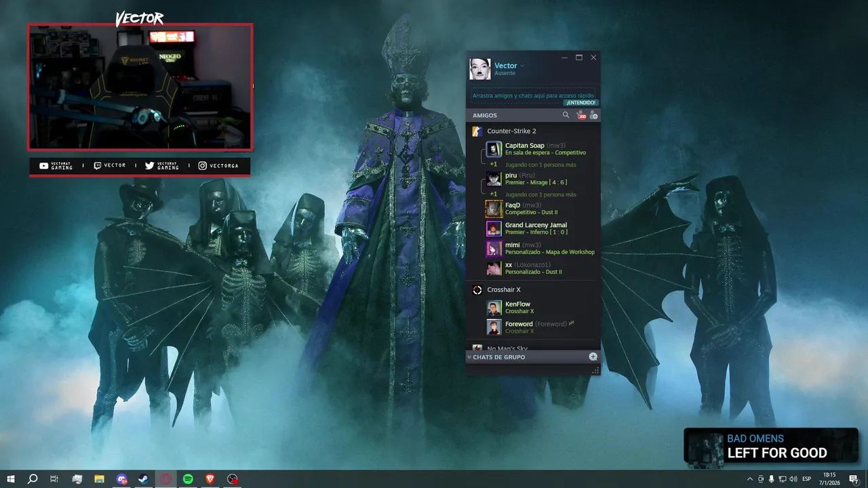Click Capitan Soap's avatar
The image size is (868, 488).
point(494,149)
